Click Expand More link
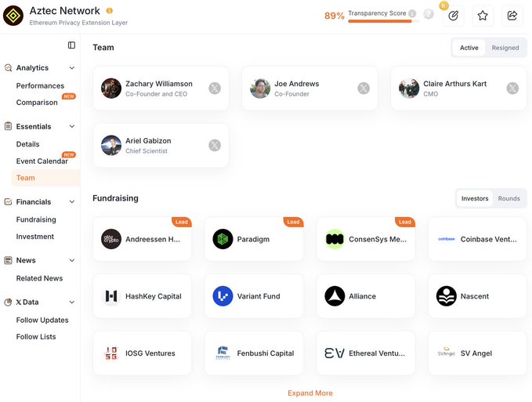This screenshot has height=402, width=532. pyautogui.click(x=310, y=393)
